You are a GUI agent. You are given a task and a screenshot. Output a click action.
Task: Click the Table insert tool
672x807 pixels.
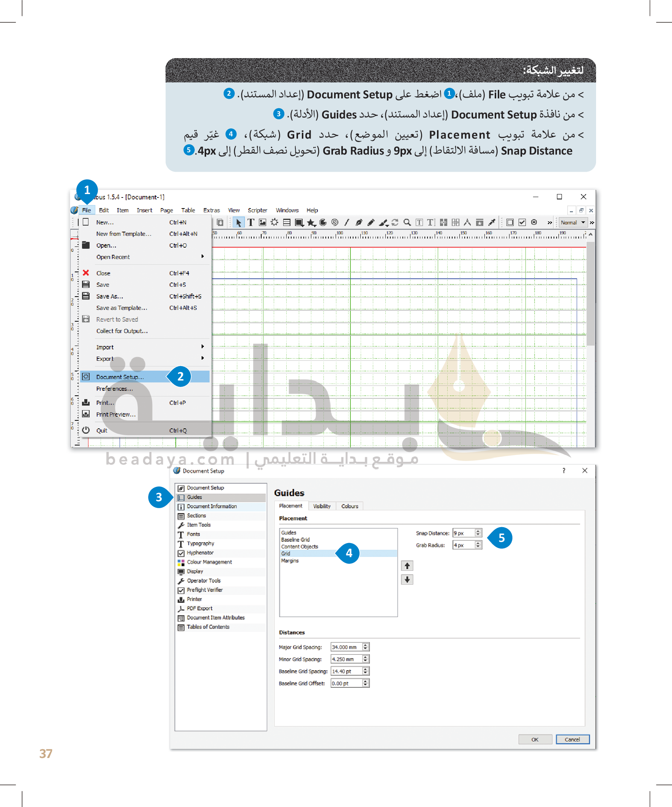287,223
